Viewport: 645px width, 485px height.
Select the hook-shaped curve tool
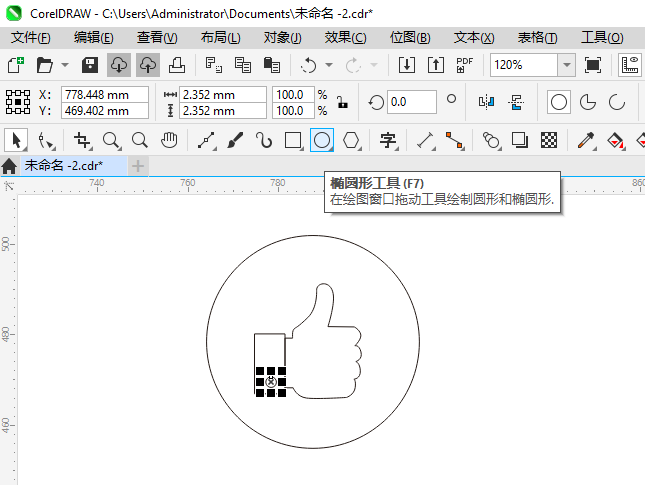264,140
